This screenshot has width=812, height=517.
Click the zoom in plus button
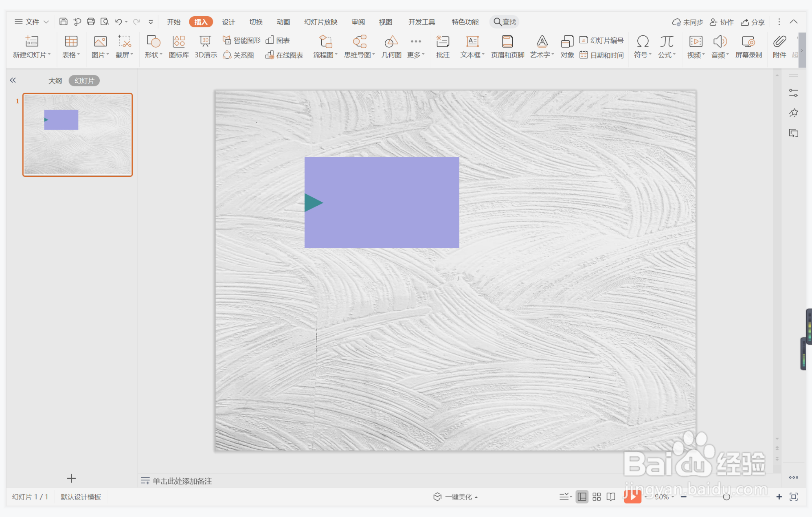click(779, 497)
